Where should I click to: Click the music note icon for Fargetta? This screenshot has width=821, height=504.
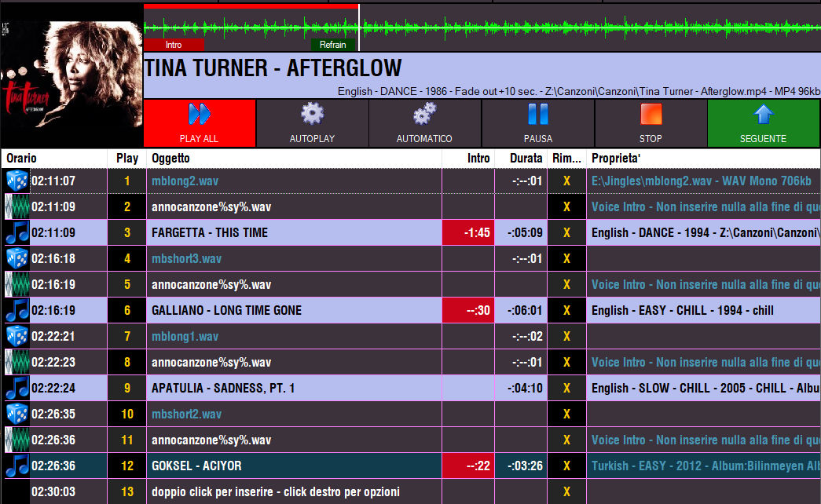(x=17, y=233)
